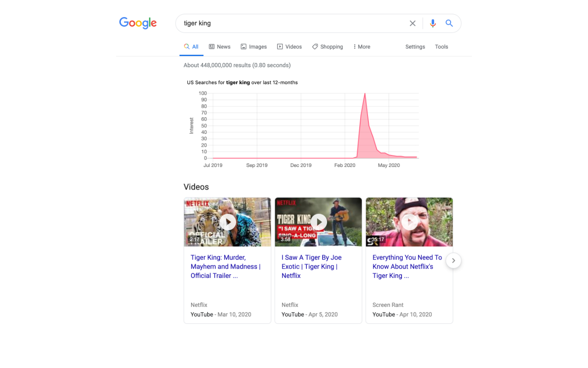Click the Apr 10, 2020 date text
This screenshot has width=588, height=368.
[x=416, y=315]
